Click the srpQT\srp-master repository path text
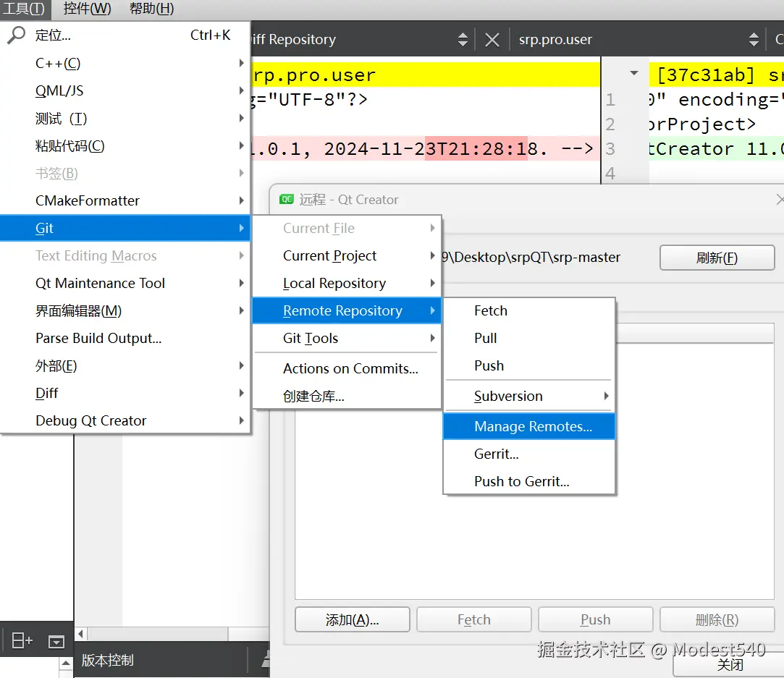Screen dimensions: 784x678 click(x=531, y=258)
